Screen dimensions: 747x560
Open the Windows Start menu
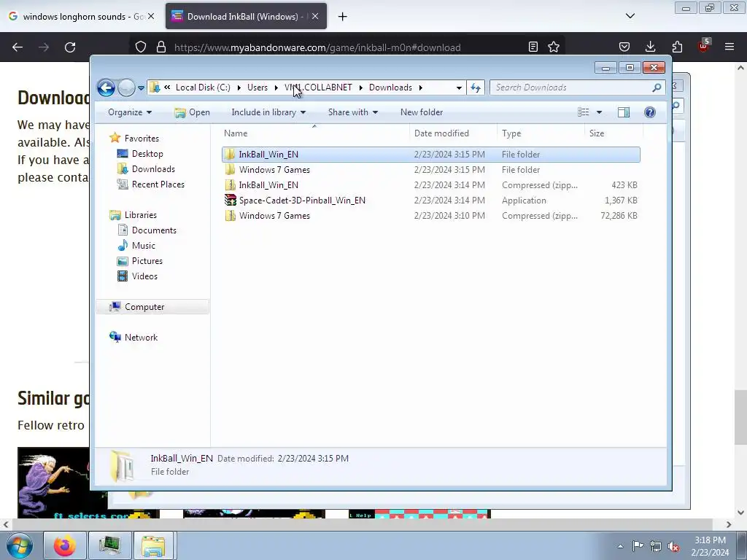(x=20, y=545)
